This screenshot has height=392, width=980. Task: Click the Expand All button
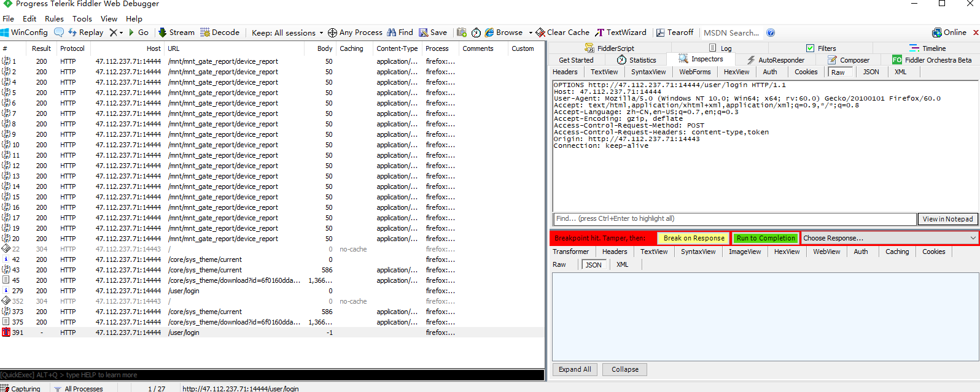(575, 369)
